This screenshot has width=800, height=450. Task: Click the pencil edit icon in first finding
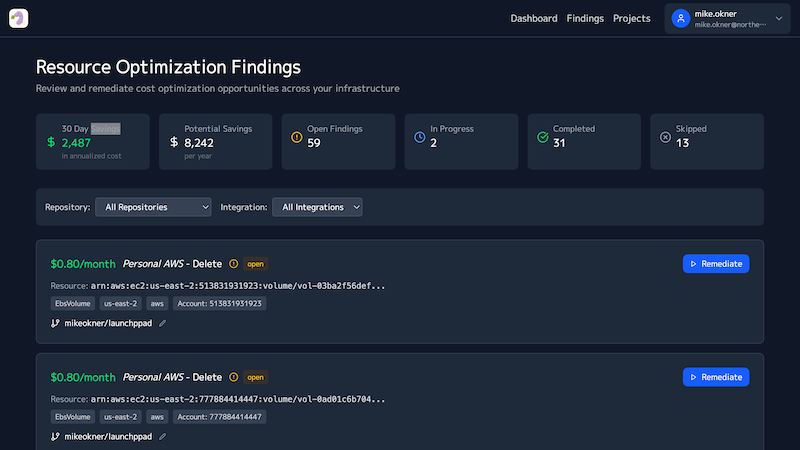point(163,323)
